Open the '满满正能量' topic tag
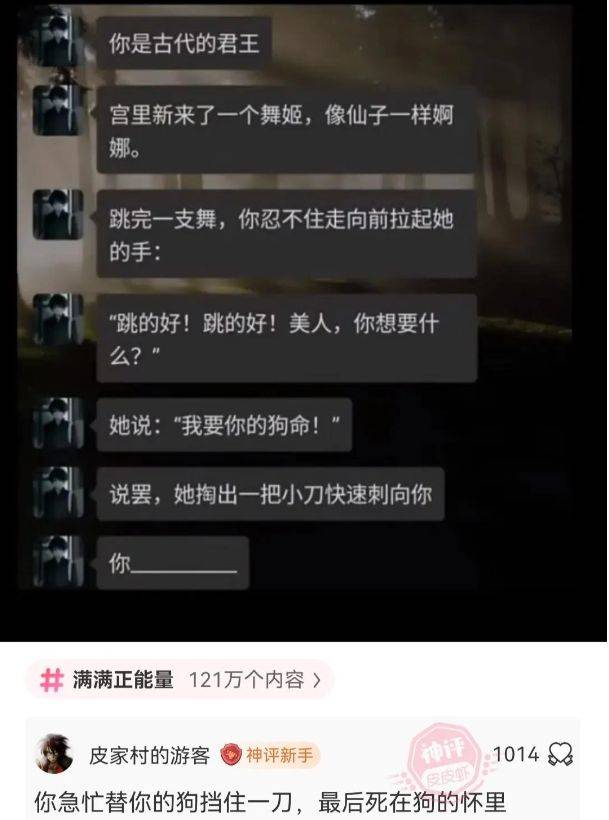The image size is (609, 820). coord(123,680)
